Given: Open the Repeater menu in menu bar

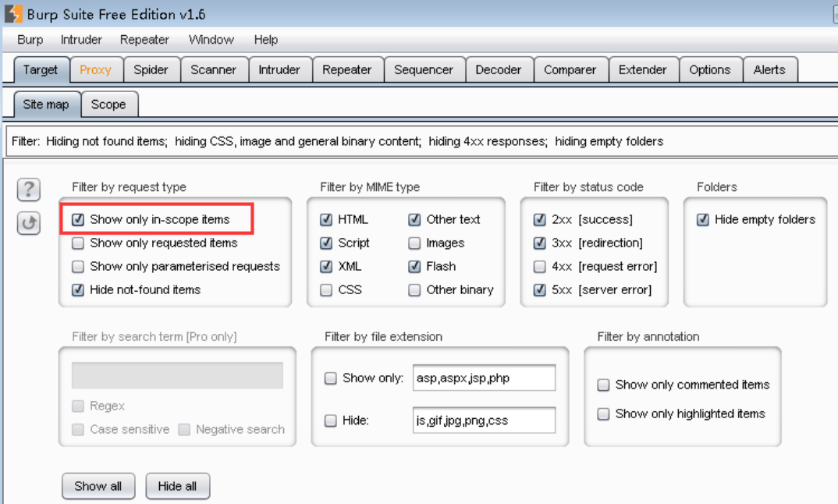Looking at the screenshot, I should point(144,40).
